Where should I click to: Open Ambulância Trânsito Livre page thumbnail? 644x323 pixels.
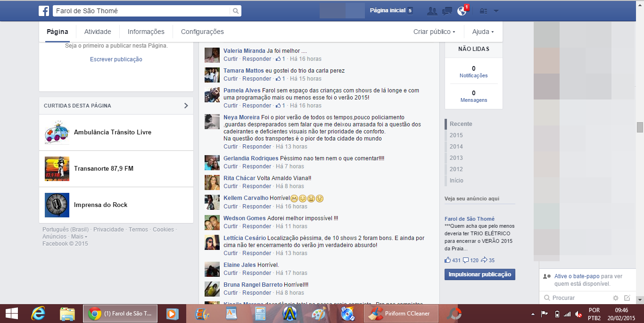(x=57, y=133)
